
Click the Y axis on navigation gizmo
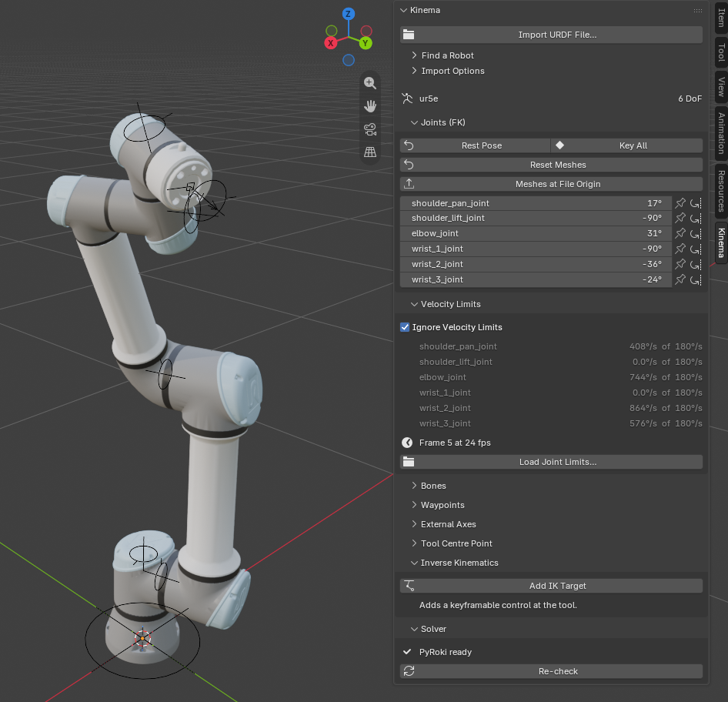[366, 43]
